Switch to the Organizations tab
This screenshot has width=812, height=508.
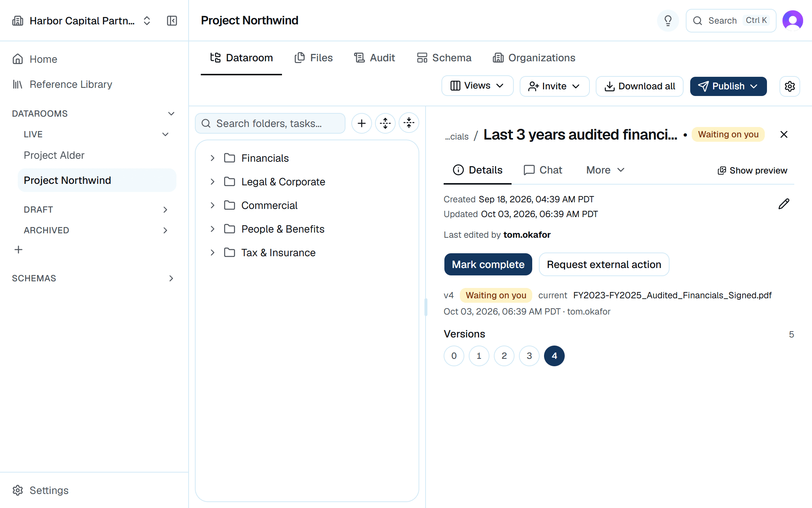coord(534,58)
